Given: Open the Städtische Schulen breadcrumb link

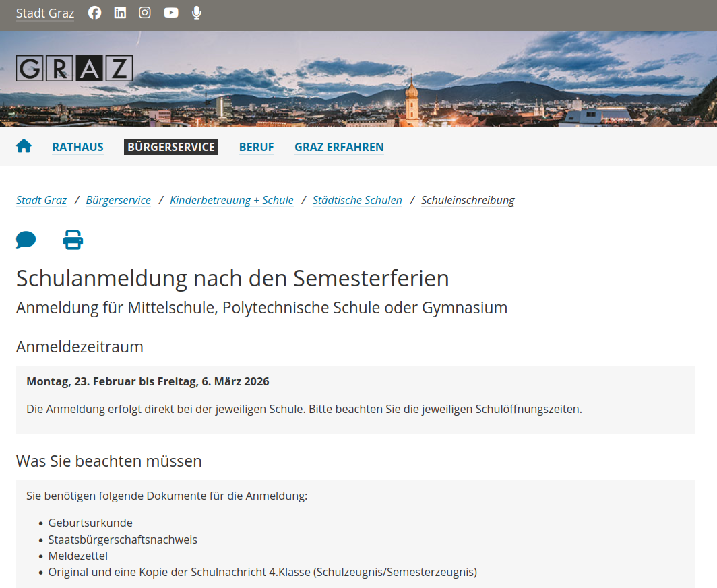Looking at the screenshot, I should tap(357, 200).
